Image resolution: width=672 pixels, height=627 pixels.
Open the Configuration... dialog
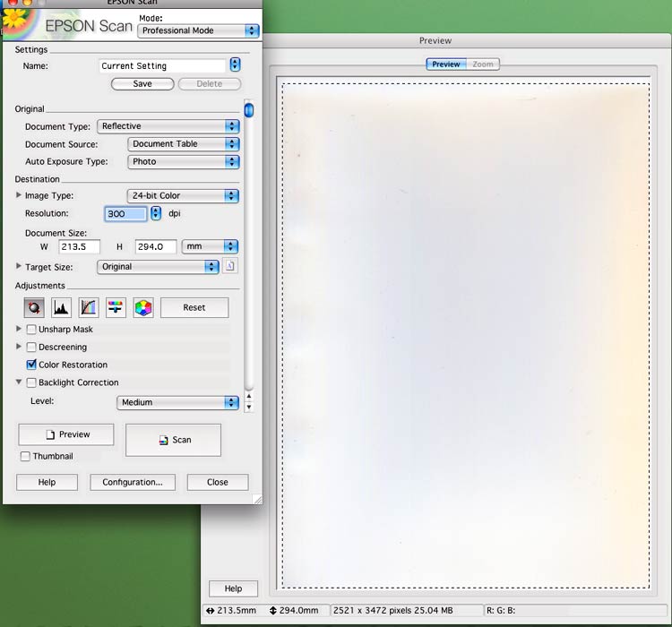click(x=133, y=482)
